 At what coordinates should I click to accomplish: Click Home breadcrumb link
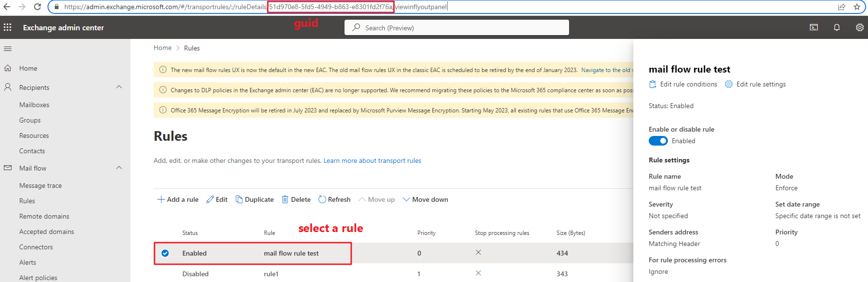coord(163,48)
